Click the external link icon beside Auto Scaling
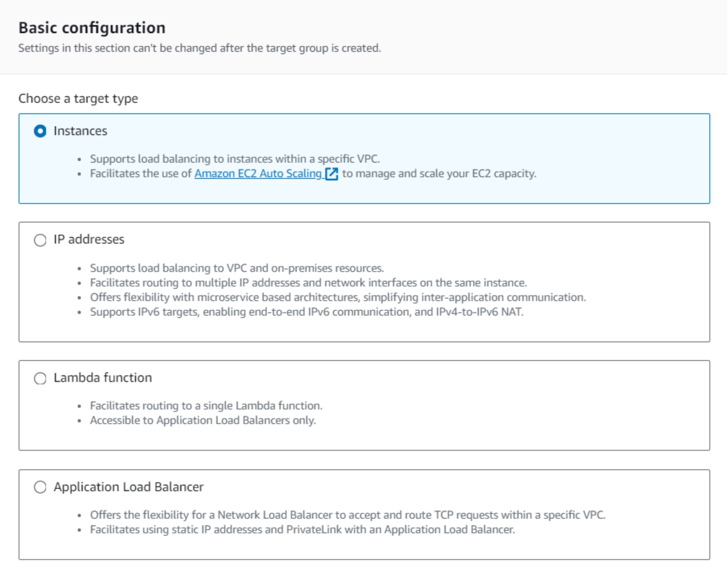This screenshot has height=574, width=728. 332,174
